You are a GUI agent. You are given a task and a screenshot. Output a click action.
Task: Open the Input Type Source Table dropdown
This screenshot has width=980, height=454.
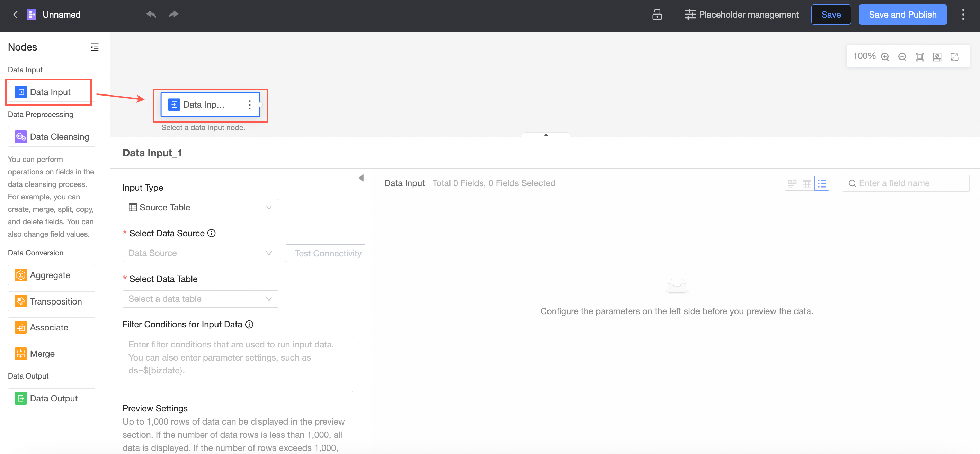[x=200, y=207]
